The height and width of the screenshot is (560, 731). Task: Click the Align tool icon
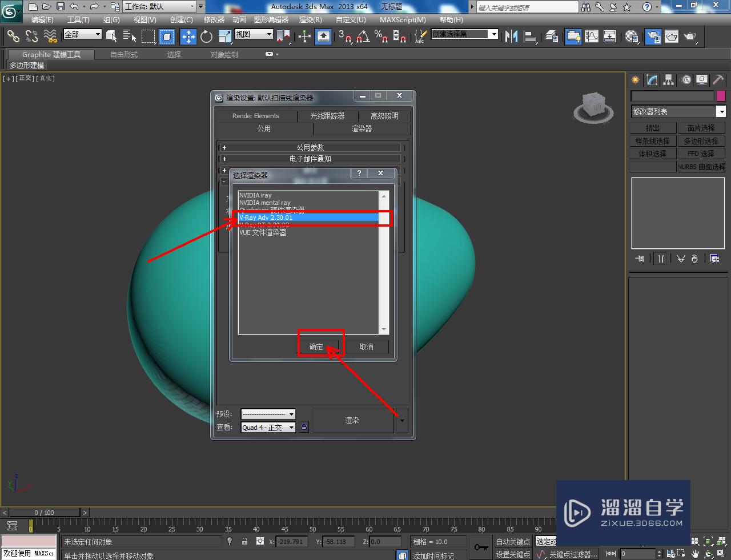click(x=530, y=37)
